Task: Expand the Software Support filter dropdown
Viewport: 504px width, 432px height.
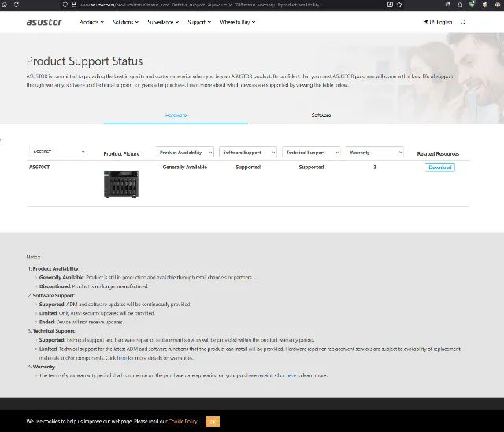Action: [248, 153]
